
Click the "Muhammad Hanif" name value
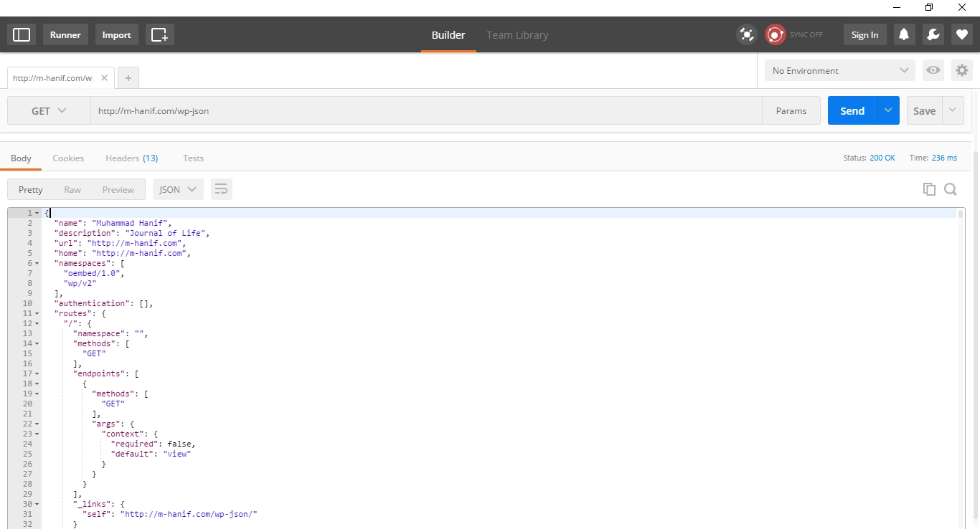(x=130, y=223)
